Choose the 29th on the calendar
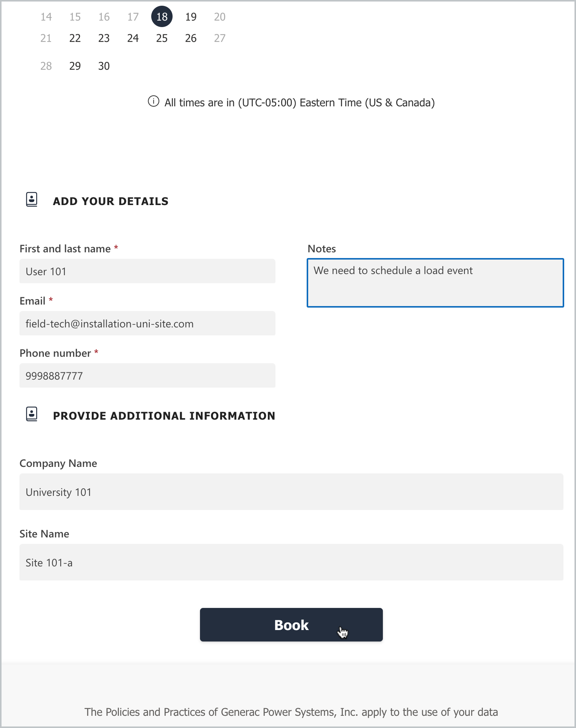576x728 pixels. tap(75, 66)
